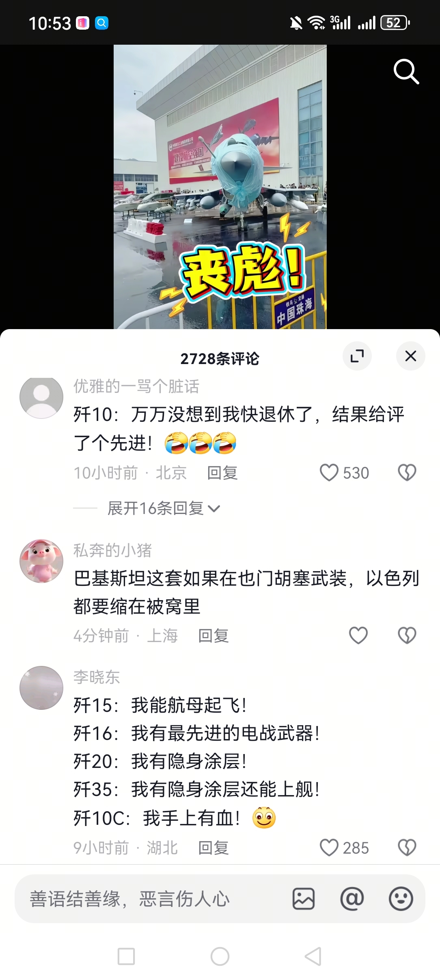The width and height of the screenshot is (440, 980).
Task: Tap broken-heart icon on 李晓东's comment
Action: [407, 848]
